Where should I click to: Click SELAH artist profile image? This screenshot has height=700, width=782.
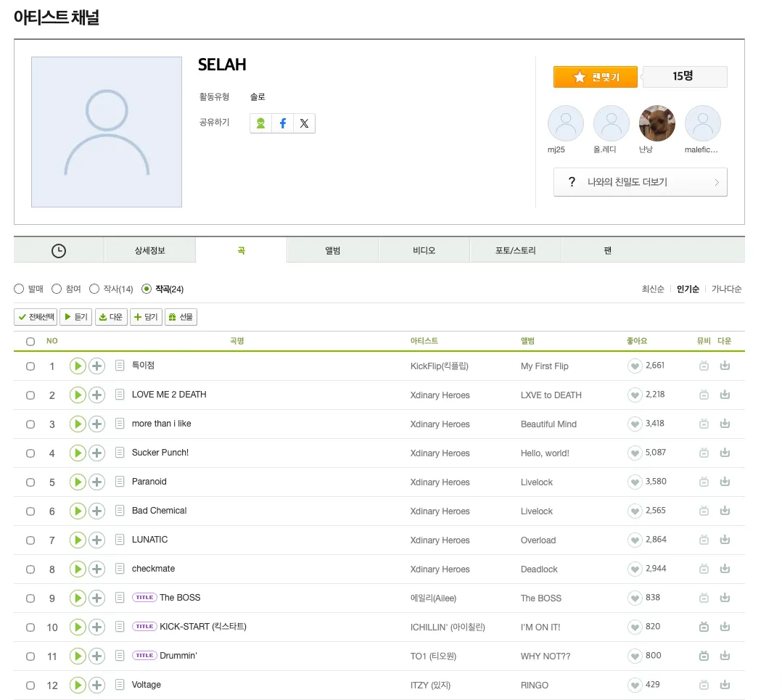click(107, 131)
